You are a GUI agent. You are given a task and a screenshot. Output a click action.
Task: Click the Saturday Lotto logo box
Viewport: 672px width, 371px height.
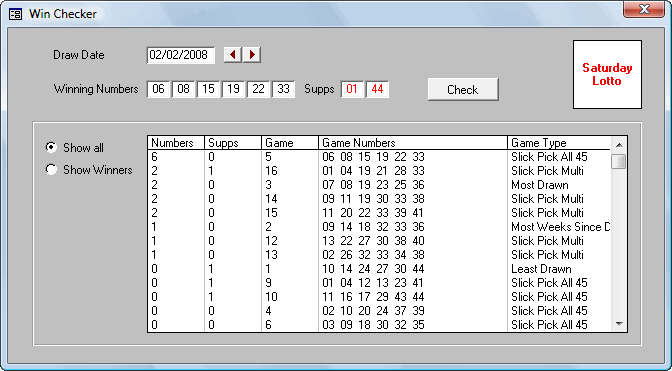pos(607,75)
